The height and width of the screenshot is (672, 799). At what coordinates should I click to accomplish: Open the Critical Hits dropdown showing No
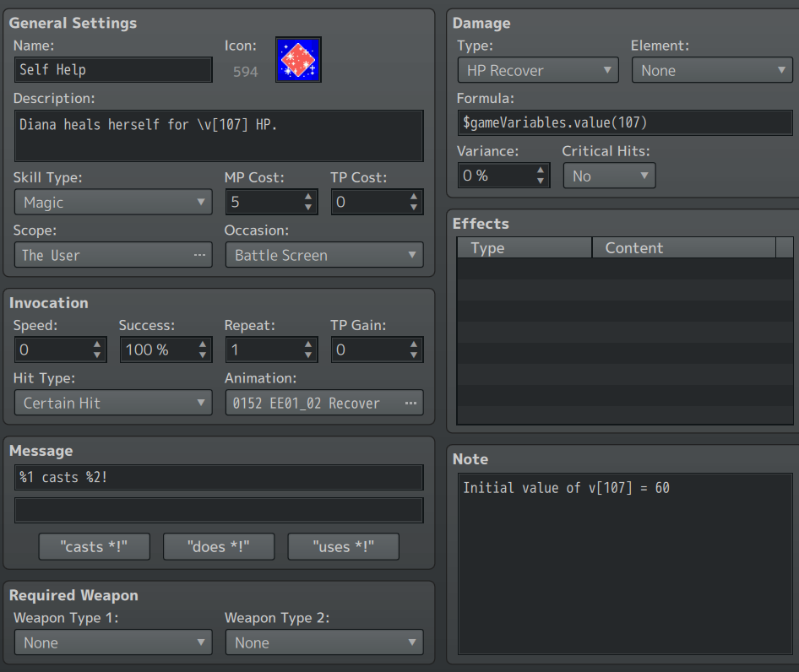point(610,176)
